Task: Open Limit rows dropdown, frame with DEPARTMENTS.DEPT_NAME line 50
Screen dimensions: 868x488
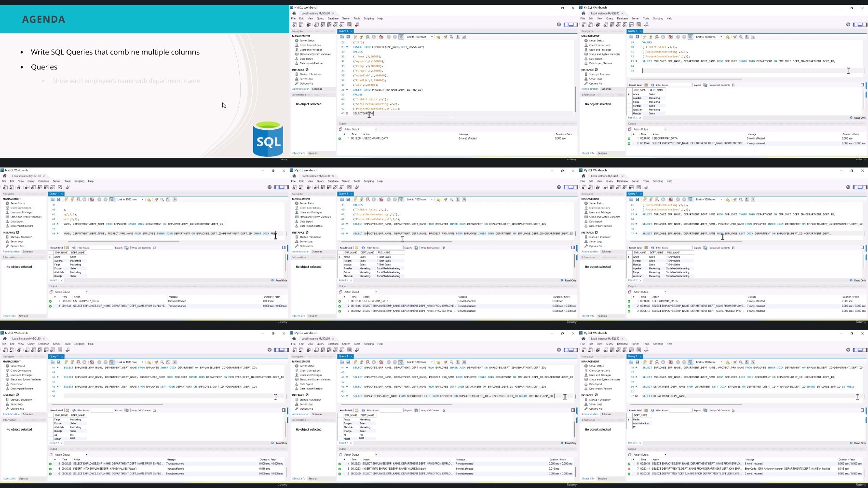Action: coord(419,362)
